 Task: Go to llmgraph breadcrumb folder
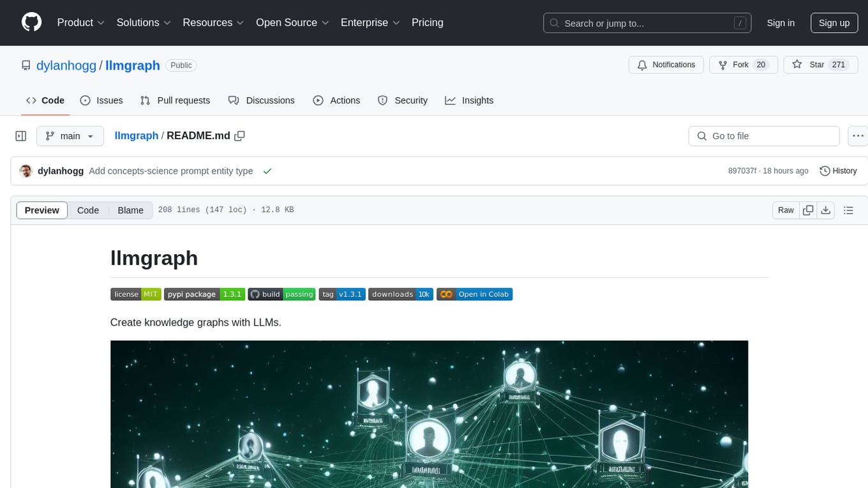click(x=137, y=136)
